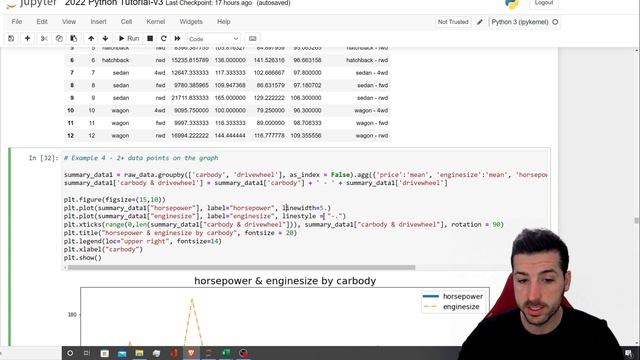
Task: Restart kernel and run all with fast-forward icon
Action: click(177, 38)
